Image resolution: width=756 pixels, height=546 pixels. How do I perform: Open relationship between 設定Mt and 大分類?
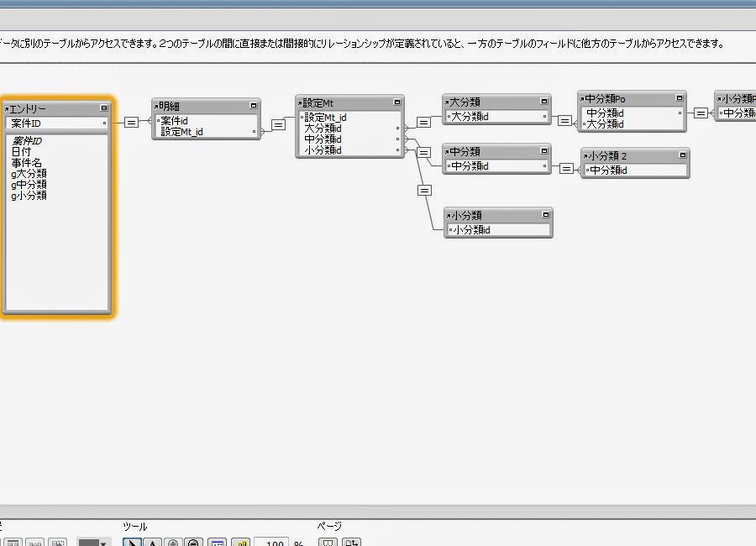tap(423, 122)
